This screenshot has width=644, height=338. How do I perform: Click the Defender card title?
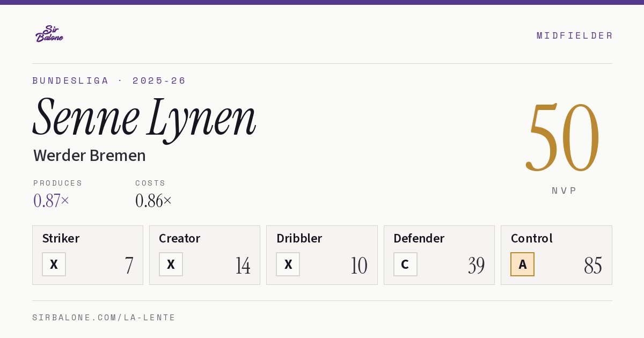click(419, 238)
